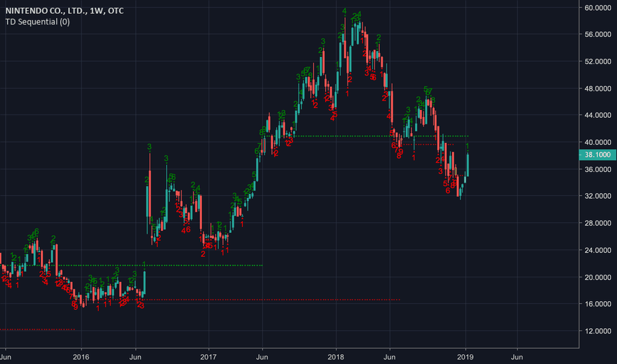Image resolution: width=617 pixels, height=364 pixels.
Task: Click the 60.0000 price axis label
Action: tap(598, 7)
